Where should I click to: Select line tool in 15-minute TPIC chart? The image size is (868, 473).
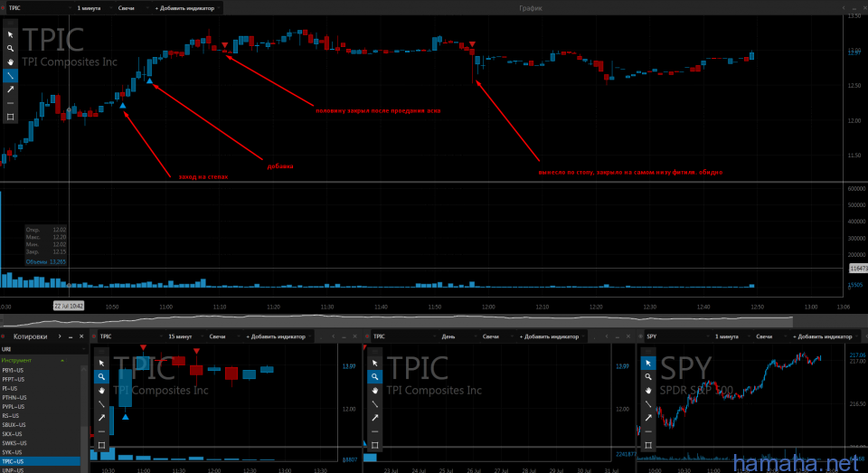click(x=101, y=404)
